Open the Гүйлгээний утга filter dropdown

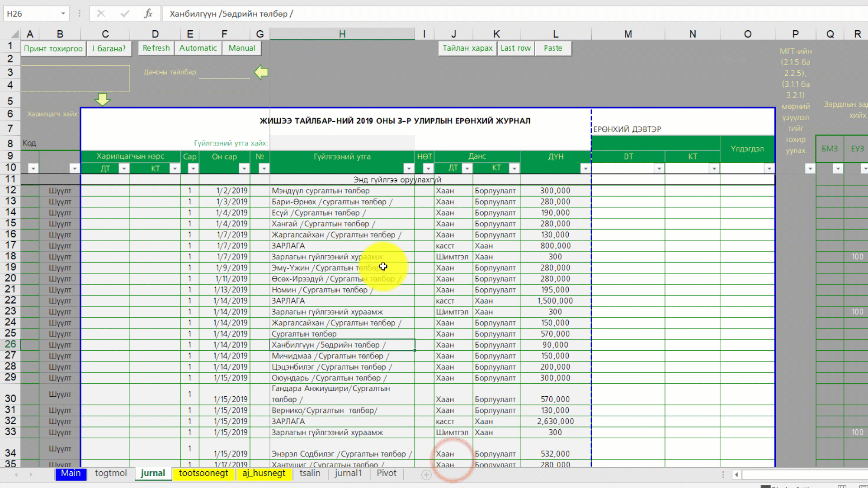pyautogui.click(x=409, y=169)
